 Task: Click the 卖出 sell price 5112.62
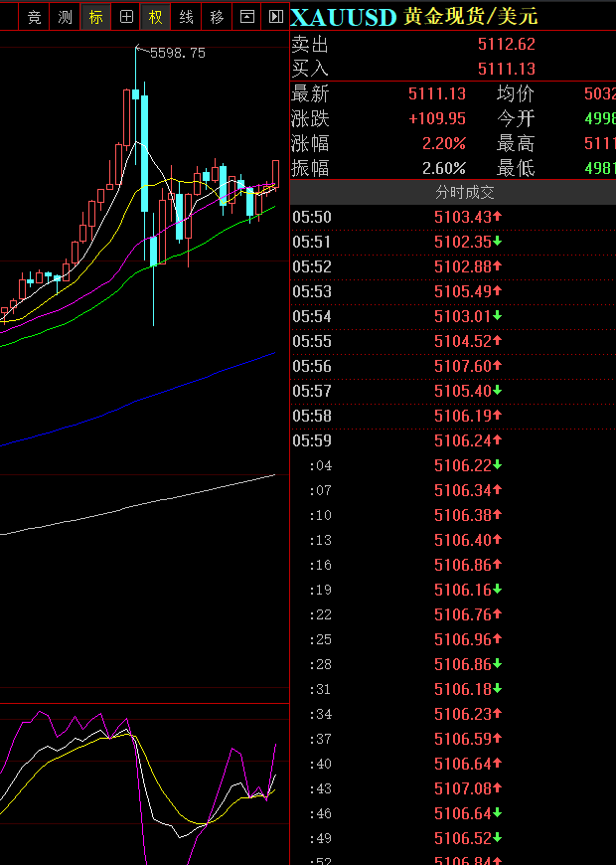pyautogui.click(x=506, y=44)
